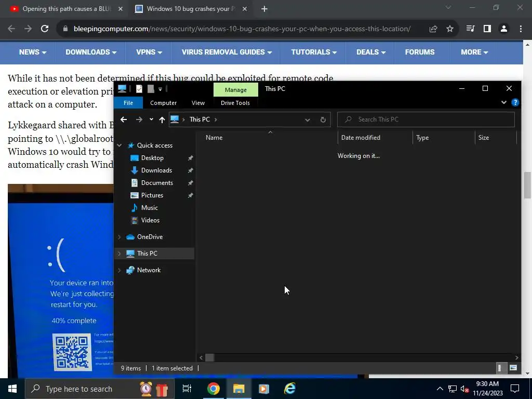Open Internet Explorer from the taskbar

click(289, 389)
